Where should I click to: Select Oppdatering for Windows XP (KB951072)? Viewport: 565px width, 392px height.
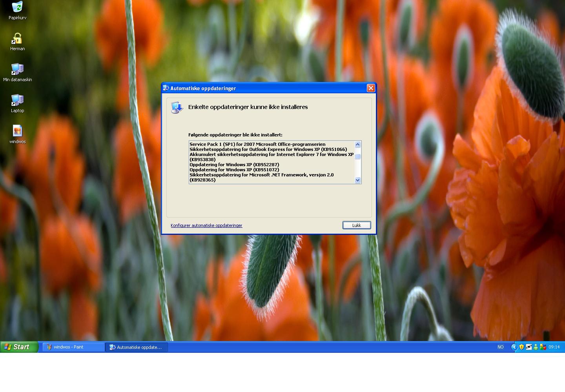click(x=234, y=170)
